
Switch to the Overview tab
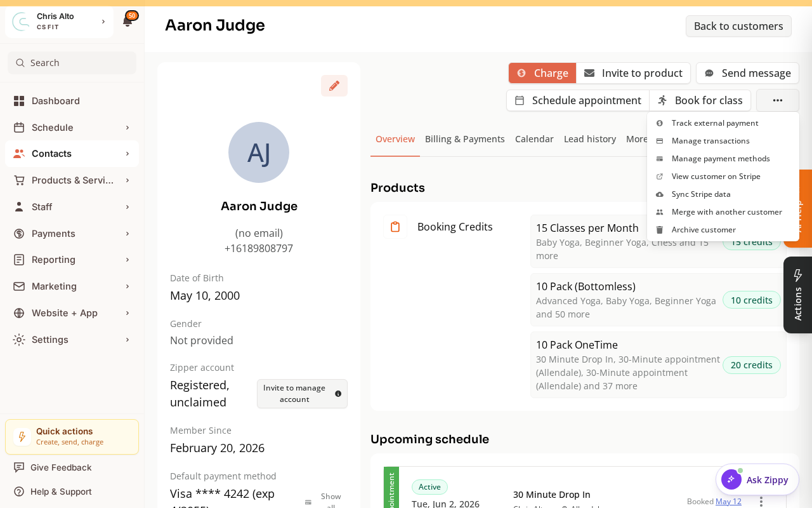click(x=395, y=139)
